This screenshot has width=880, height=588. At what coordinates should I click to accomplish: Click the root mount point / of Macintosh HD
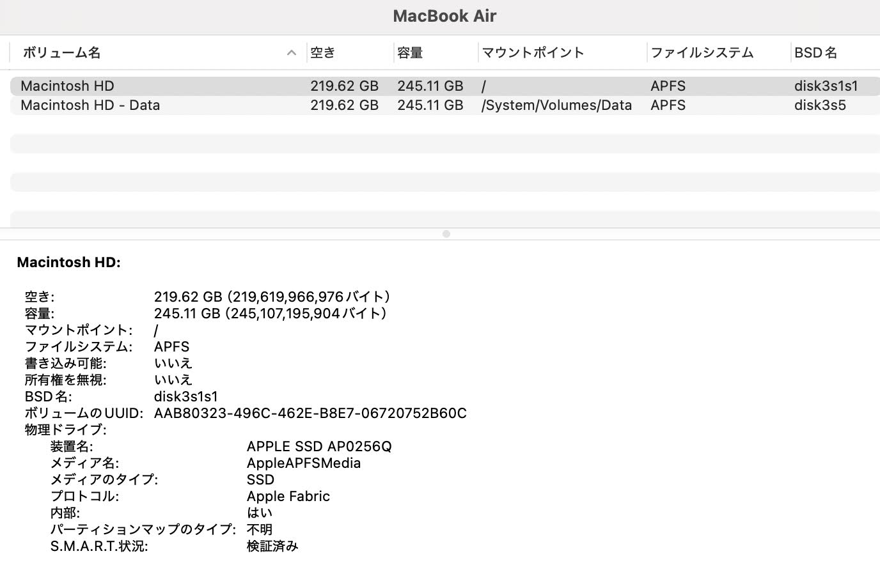pyautogui.click(x=484, y=86)
